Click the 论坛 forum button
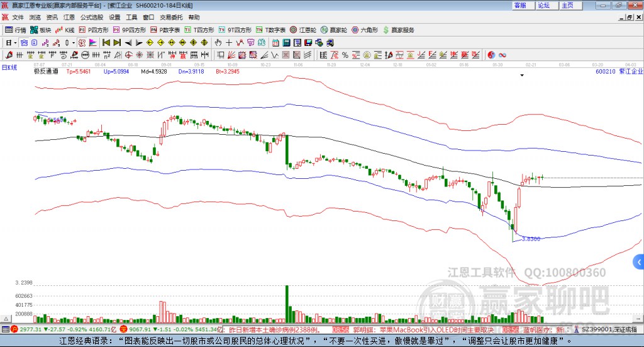Image resolution: width=644 pixels, height=347 pixels. pyautogui.click(x=547, y=5)
